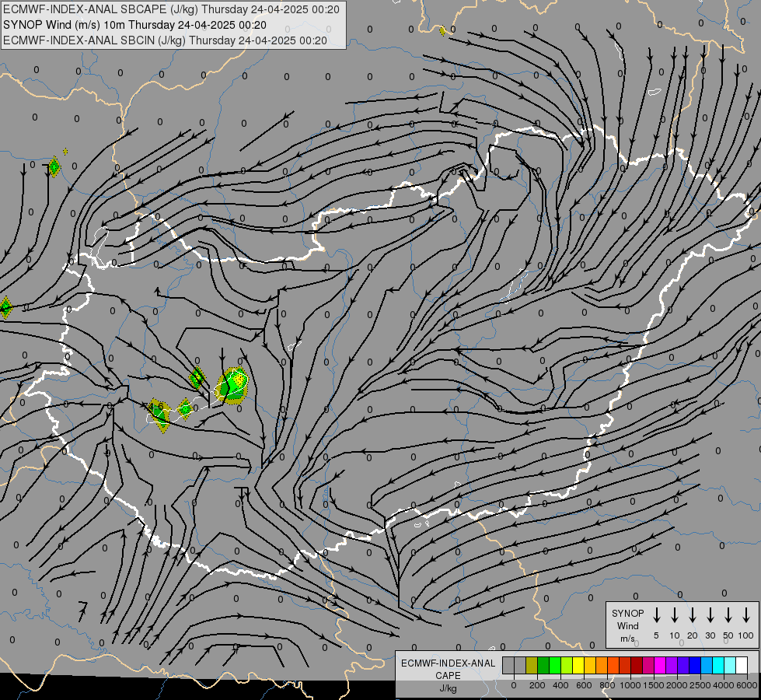The height and width of the screenshot is (700, 761).
Task: Click the wind speed label 30 in legend
Action: tap(710, 635)
